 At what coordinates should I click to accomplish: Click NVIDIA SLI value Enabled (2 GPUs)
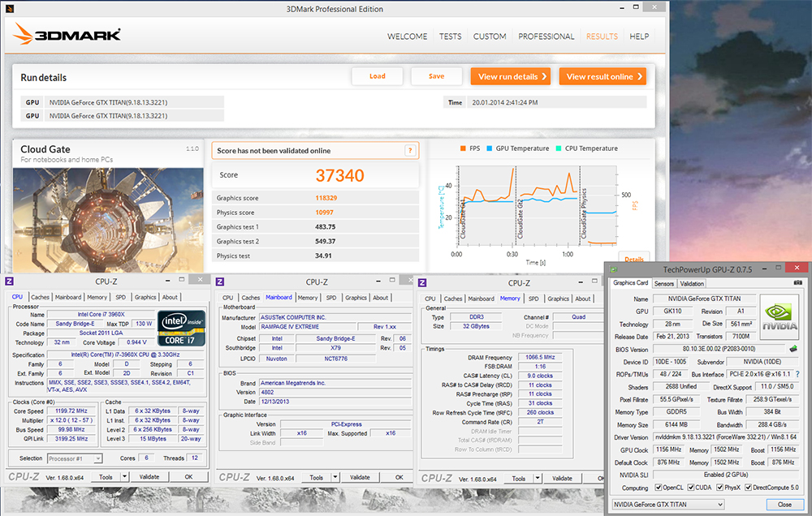coord(725,475)
